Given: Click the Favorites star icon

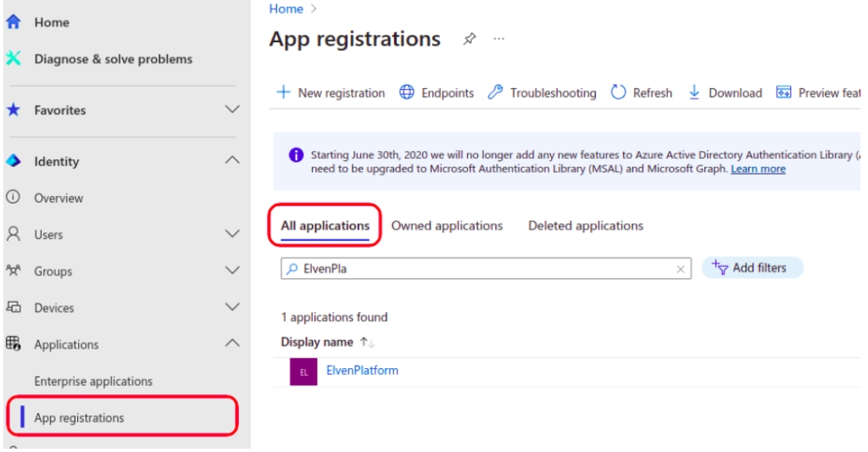Looking at the screenshot, I should click(x=13, y=110).
